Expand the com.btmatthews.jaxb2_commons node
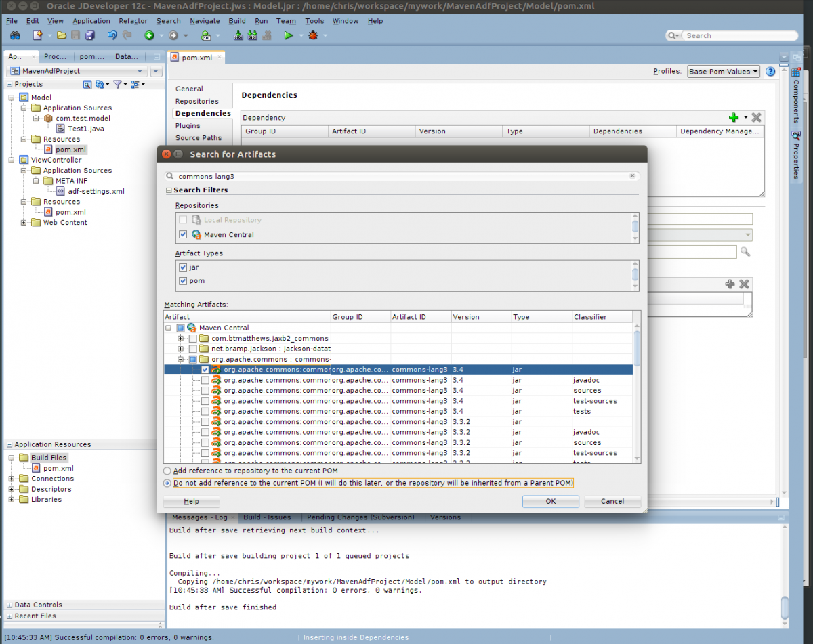 179,338
